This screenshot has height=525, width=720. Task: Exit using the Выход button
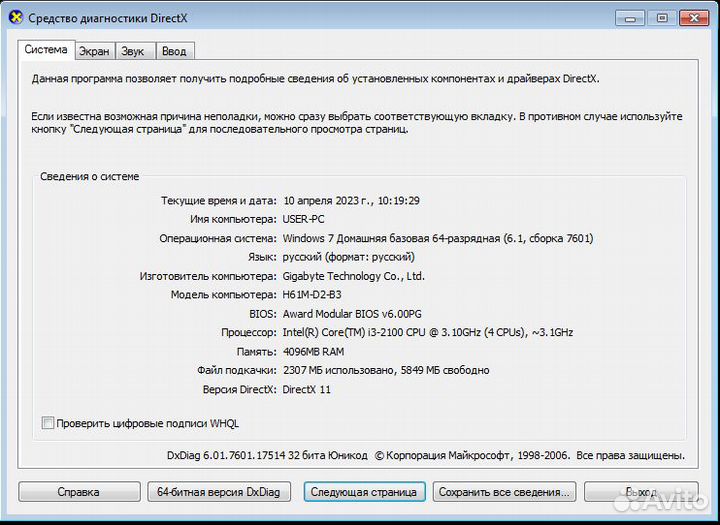click(x=641, y=492)
